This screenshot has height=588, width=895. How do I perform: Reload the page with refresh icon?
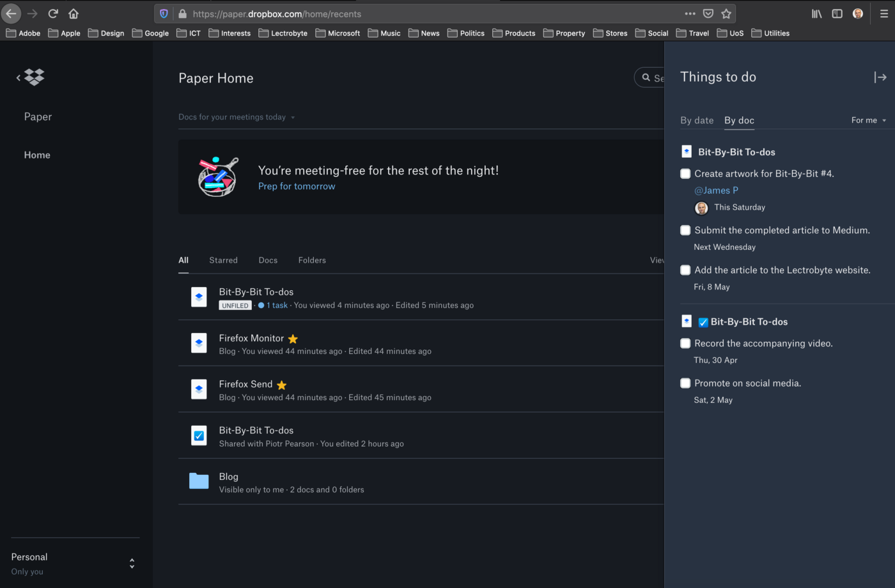[53, 13]
